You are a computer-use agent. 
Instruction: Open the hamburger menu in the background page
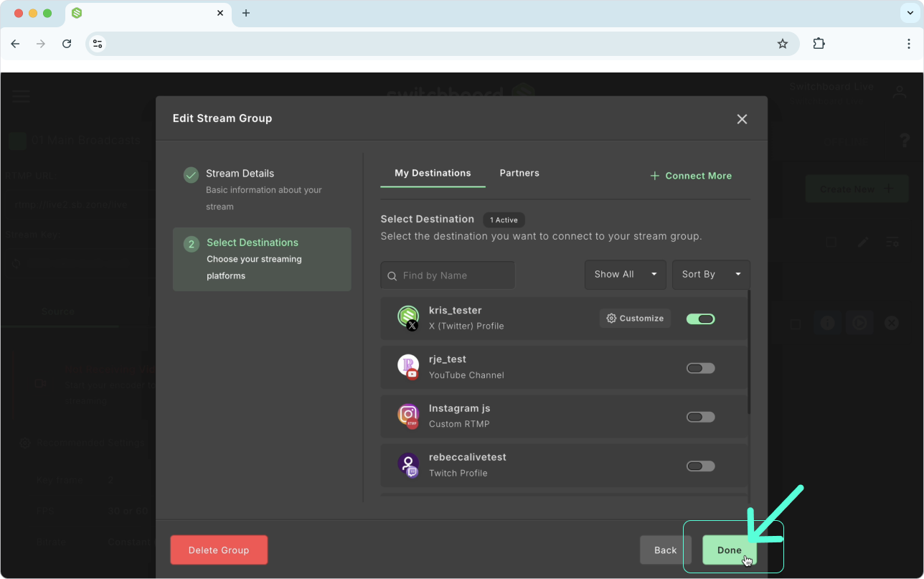point(21,96)
